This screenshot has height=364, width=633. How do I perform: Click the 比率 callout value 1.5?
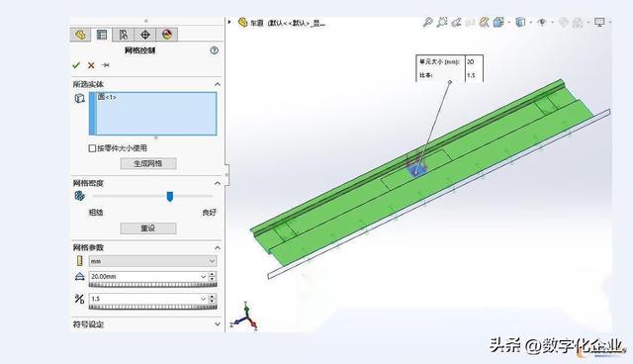pos(471,75)
